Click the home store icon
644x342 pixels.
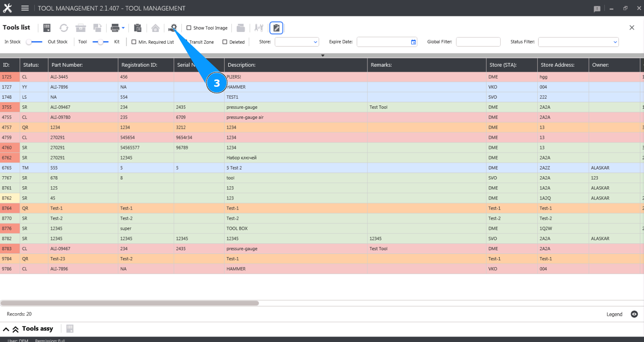coord(156,28)
